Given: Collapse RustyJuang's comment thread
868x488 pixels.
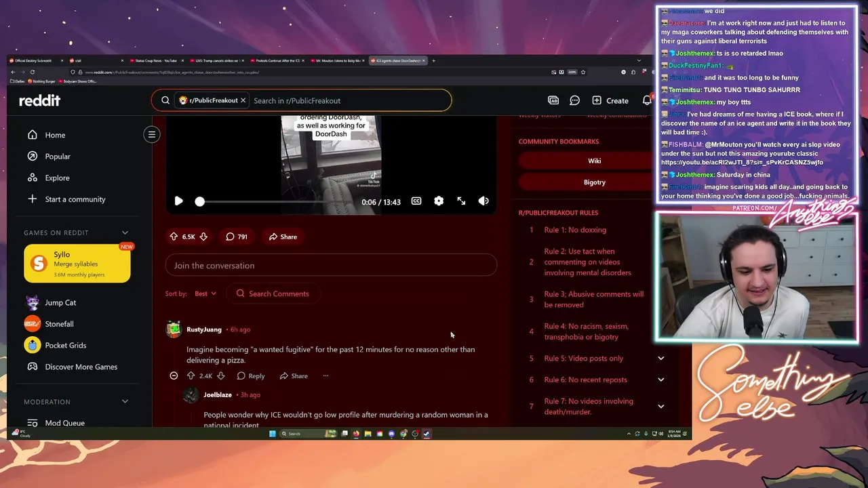Looking at the screenshot, I should pyautogui.click(x=174, y=375).
